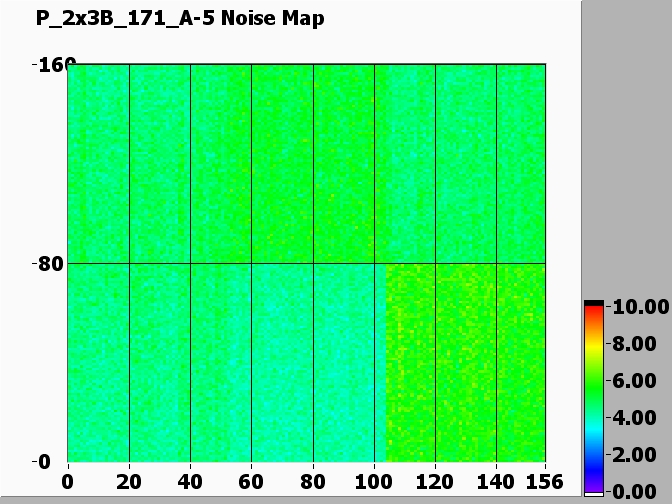Click the 4.00 color scale label
672x504 pixels.
(x=636, y=417)
